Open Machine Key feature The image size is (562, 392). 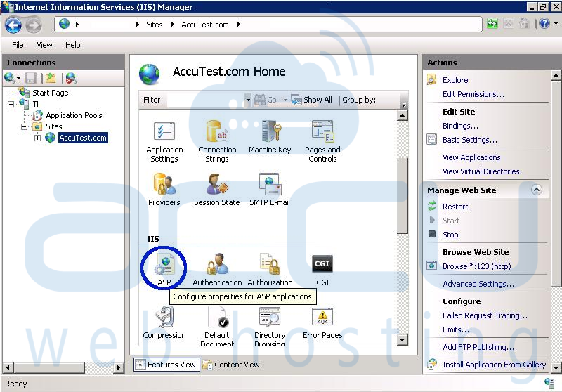pos(270,137)
